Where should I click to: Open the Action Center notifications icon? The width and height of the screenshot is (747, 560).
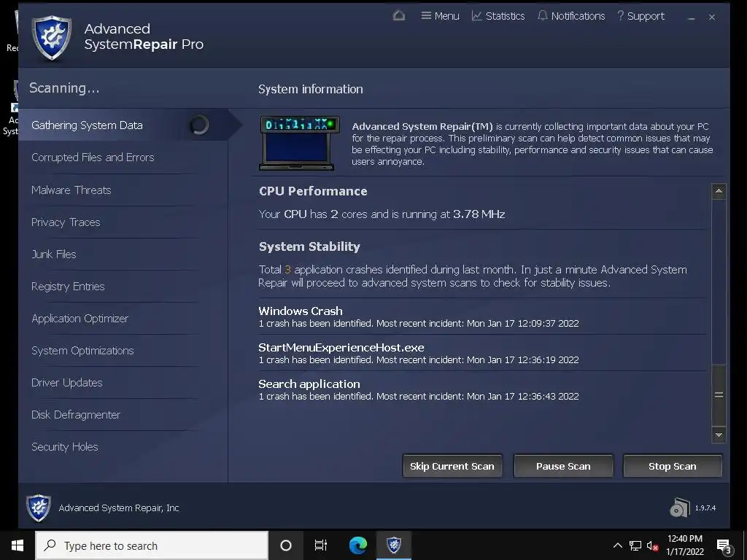click(724, 545)
